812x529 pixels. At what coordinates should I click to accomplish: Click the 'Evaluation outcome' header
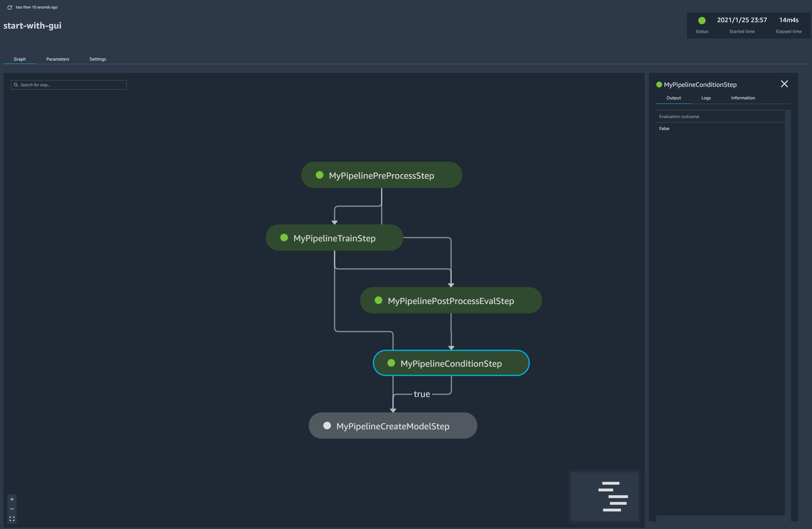point(679,117)
